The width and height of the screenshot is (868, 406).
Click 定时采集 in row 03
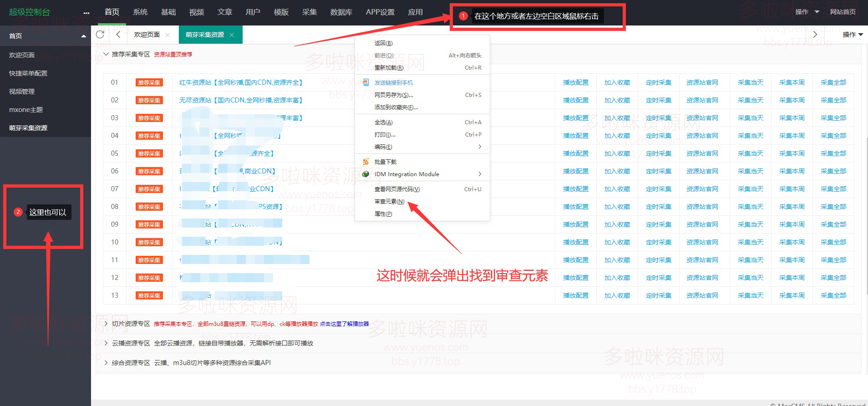coord(659,118)
